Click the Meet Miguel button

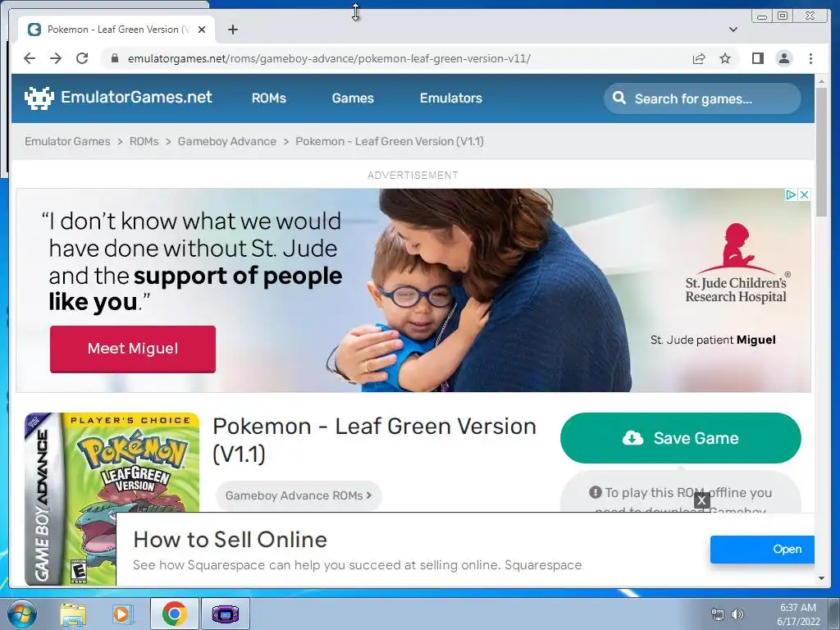pos(133,349)
